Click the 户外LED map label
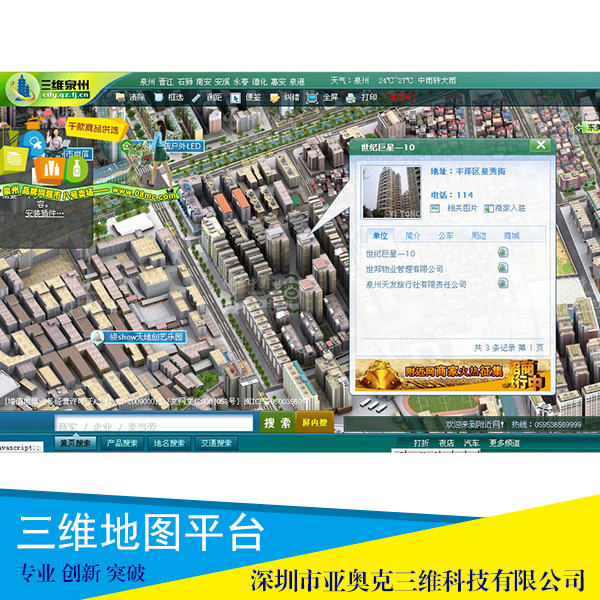Screen dimensions: 600x600 tap(183, 146)
